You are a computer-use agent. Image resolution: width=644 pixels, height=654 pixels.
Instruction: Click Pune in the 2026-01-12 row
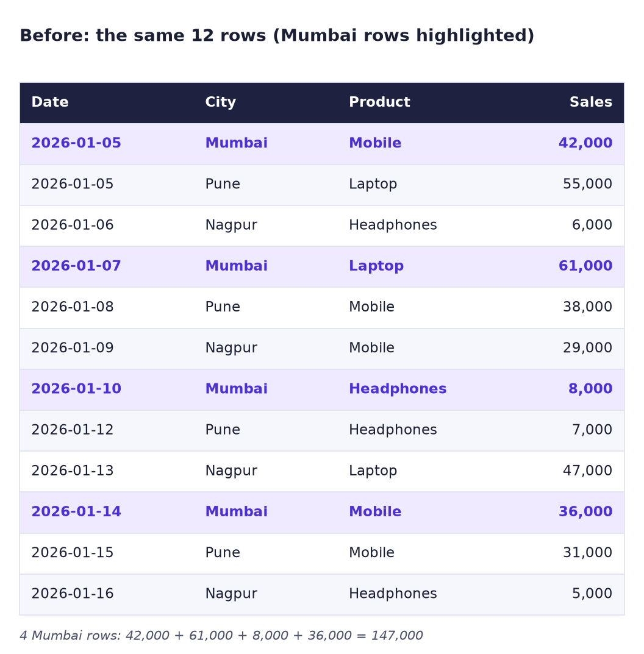[223, 430]
